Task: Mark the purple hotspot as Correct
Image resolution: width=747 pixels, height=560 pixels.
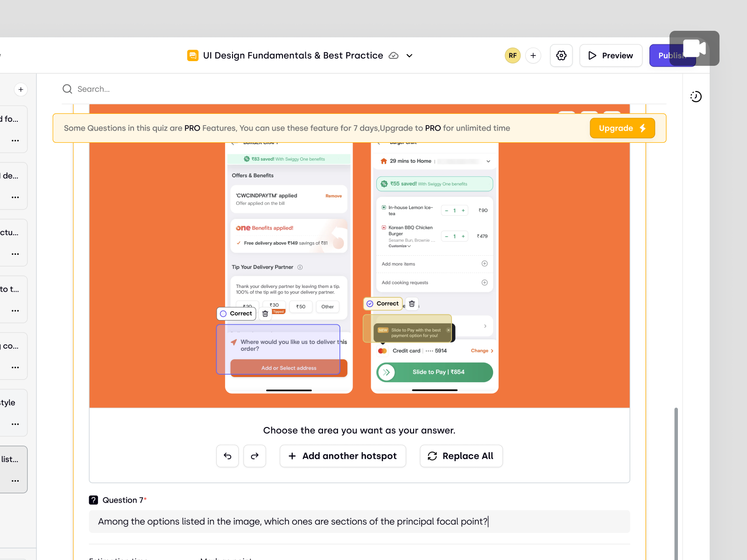Action: coord(236,314)
